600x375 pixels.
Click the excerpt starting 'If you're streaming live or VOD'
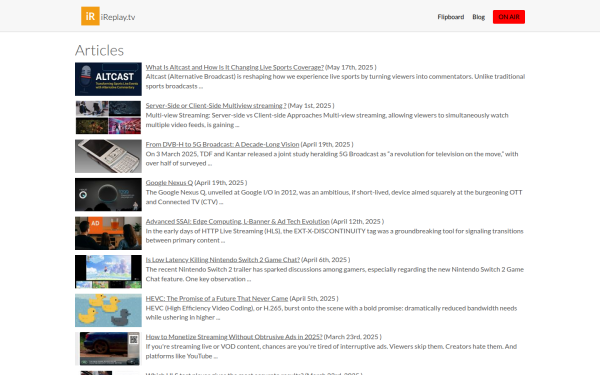click(x=331, y=351)
